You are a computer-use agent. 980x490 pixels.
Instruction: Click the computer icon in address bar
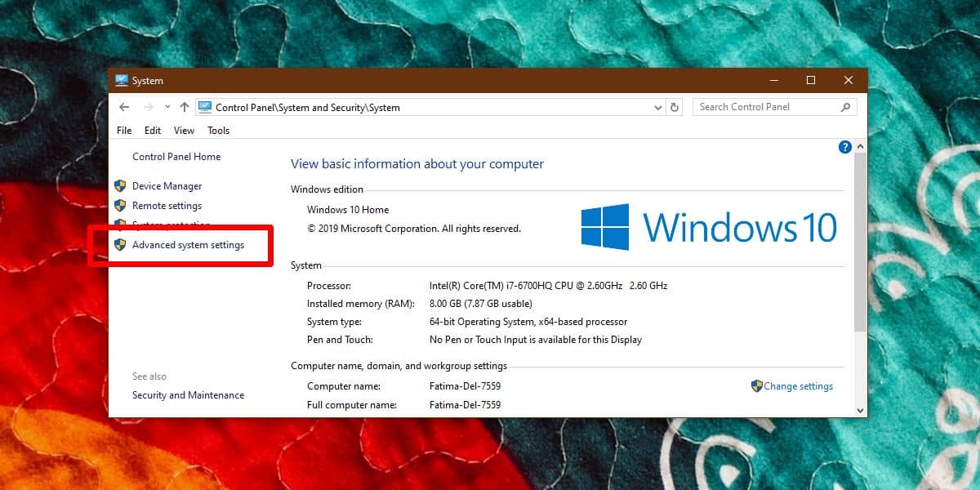205,107
